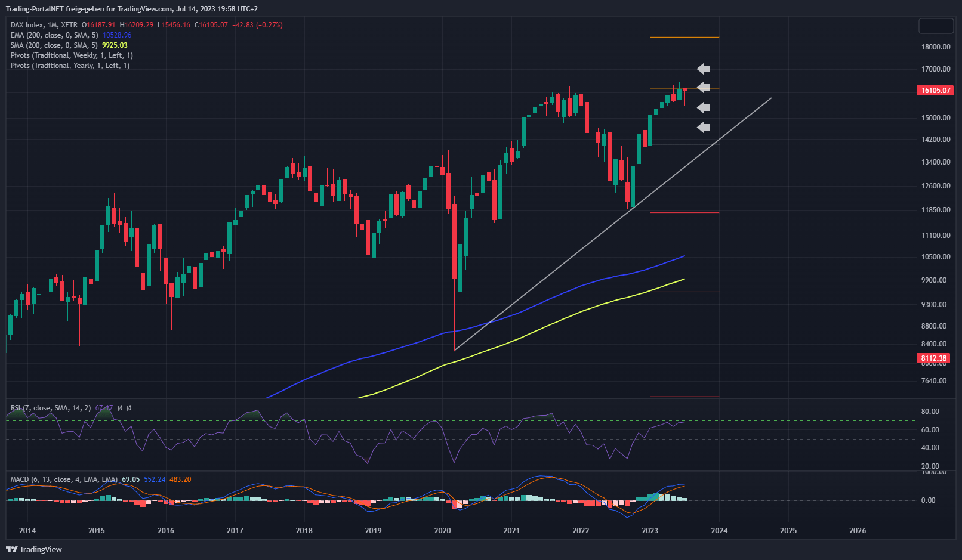Select the SMA 200 indicator legend
The height and width of the screenshot is (560, 962).
point(54,45)
